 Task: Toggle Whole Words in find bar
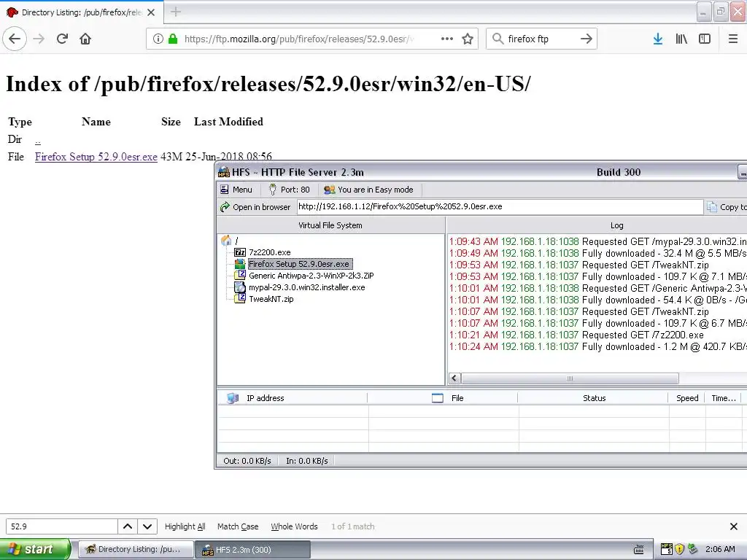pos(294,526)
